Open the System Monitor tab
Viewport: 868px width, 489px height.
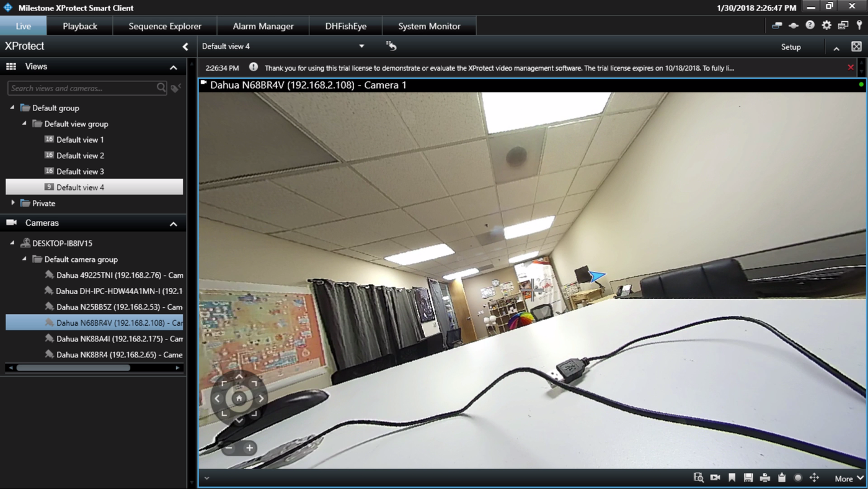point(429,26)
